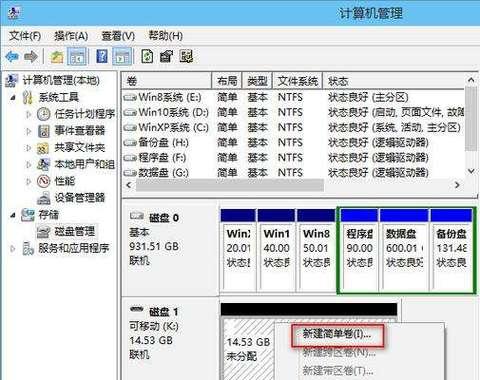The image size is (480, 380).
Task: Sort by the 文件系统 column header
Action: tap(298, 81)
